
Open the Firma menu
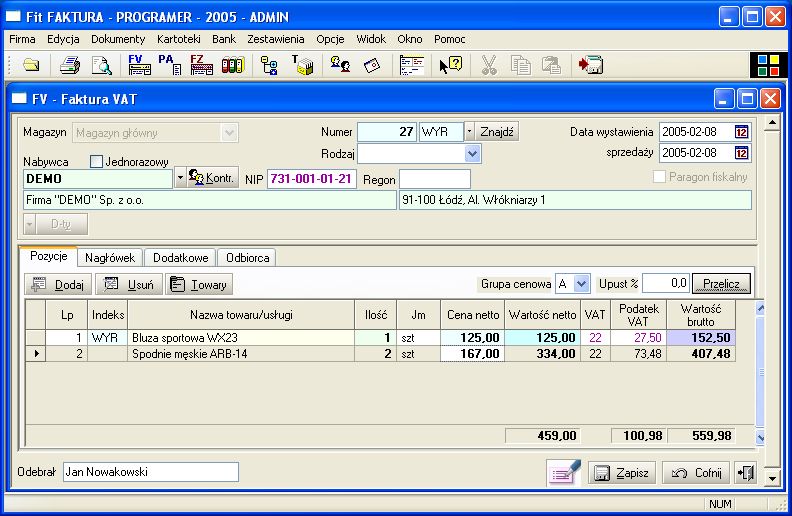(x=22, y=39)
